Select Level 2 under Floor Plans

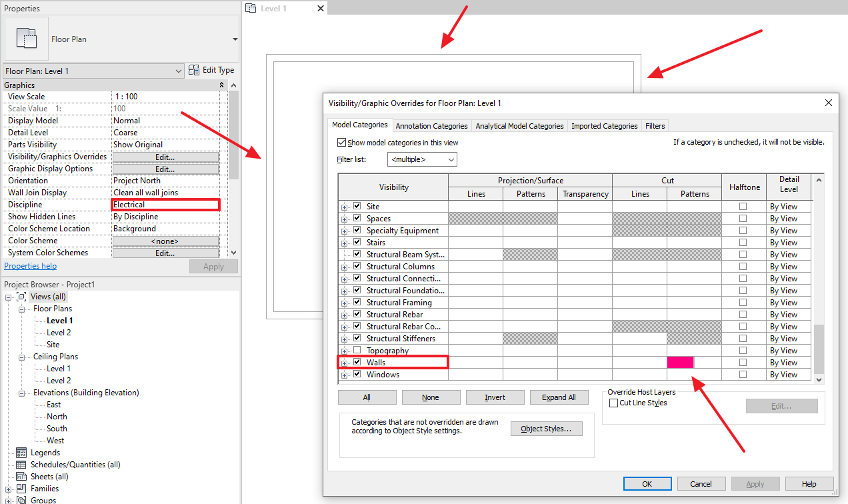59,333
